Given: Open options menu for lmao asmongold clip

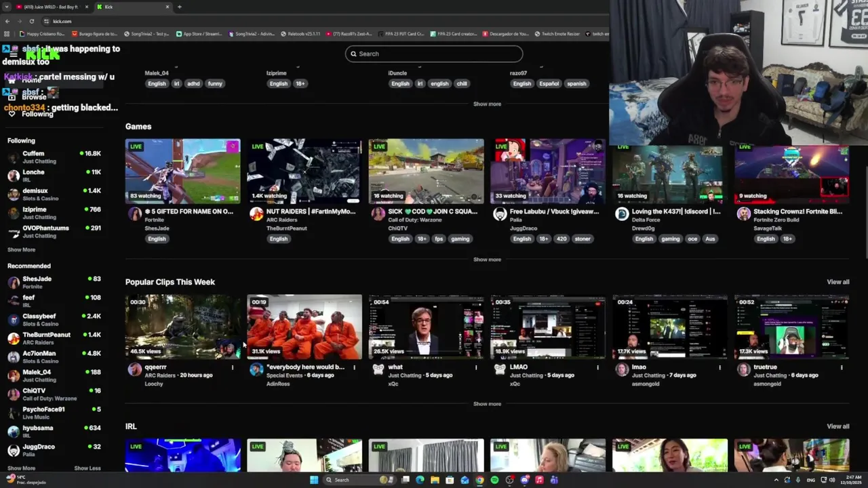Looking at the screenshot, I should tap(720, 367).
